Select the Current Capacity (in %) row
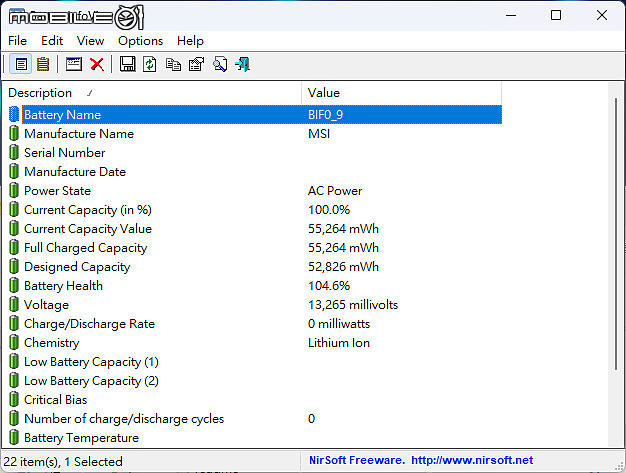Viewport: 626px width, 473px height. point(256,210)
